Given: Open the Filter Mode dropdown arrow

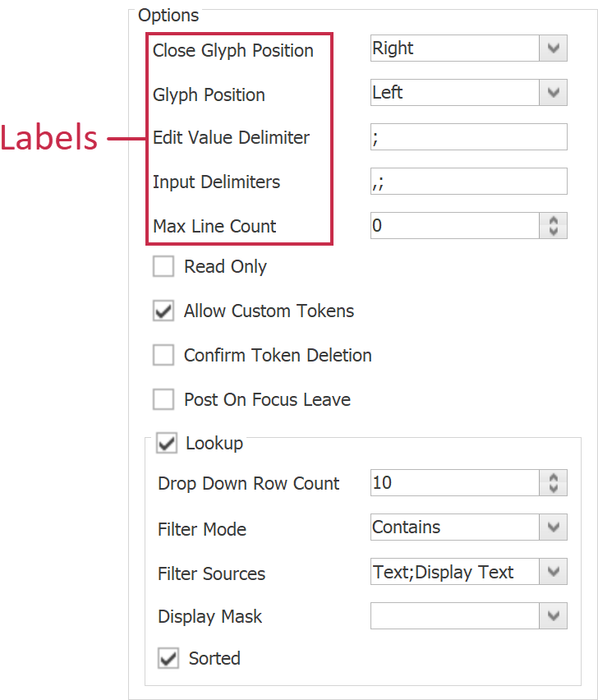Looking at the screenshot, I should point(553,527).
